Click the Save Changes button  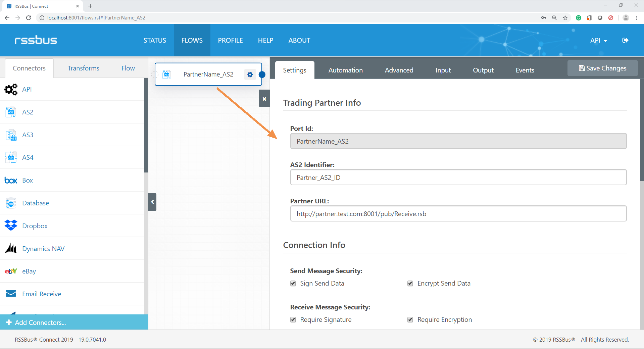tap(602, 68)
